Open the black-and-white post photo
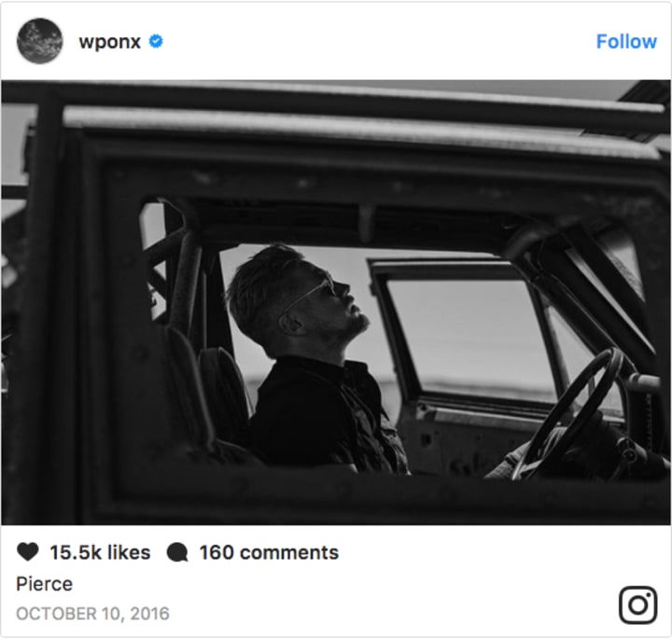 (336, 302)
